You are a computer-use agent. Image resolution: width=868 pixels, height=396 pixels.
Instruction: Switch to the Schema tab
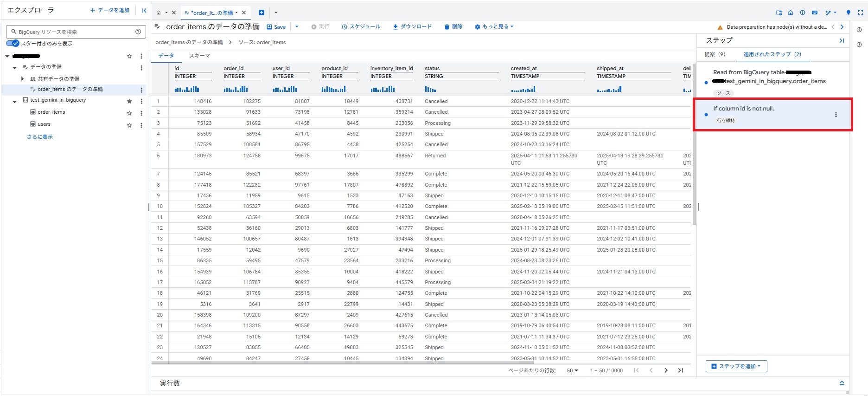[199, 56]
